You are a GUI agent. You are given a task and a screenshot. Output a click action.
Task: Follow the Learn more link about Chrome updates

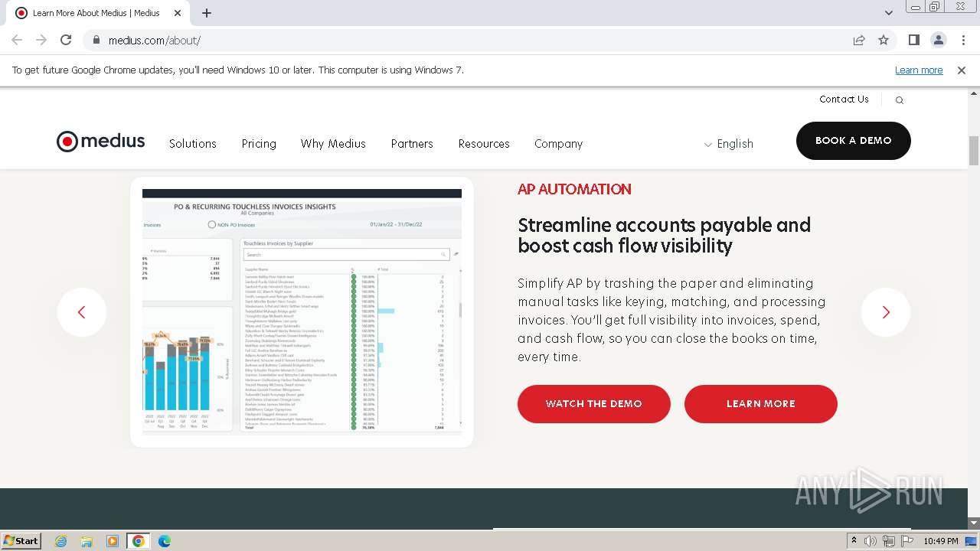919,70
